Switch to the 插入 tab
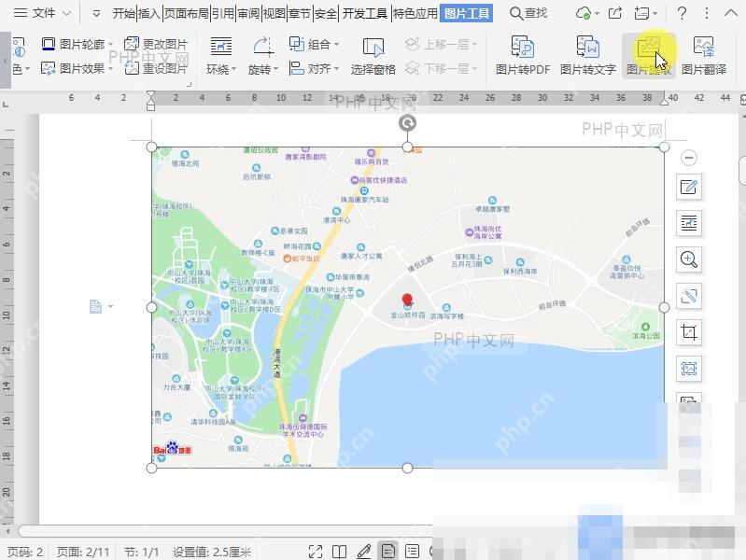 pos(149,13)
